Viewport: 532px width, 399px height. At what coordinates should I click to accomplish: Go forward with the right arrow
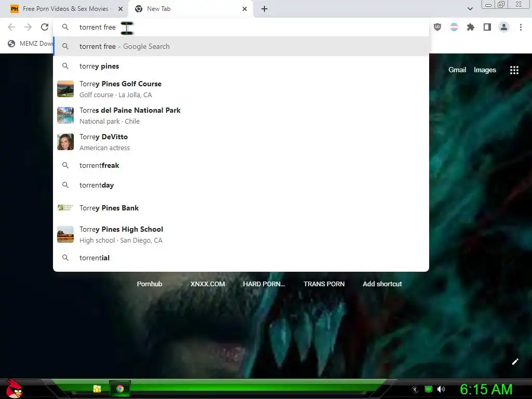(x=28, y=27)
